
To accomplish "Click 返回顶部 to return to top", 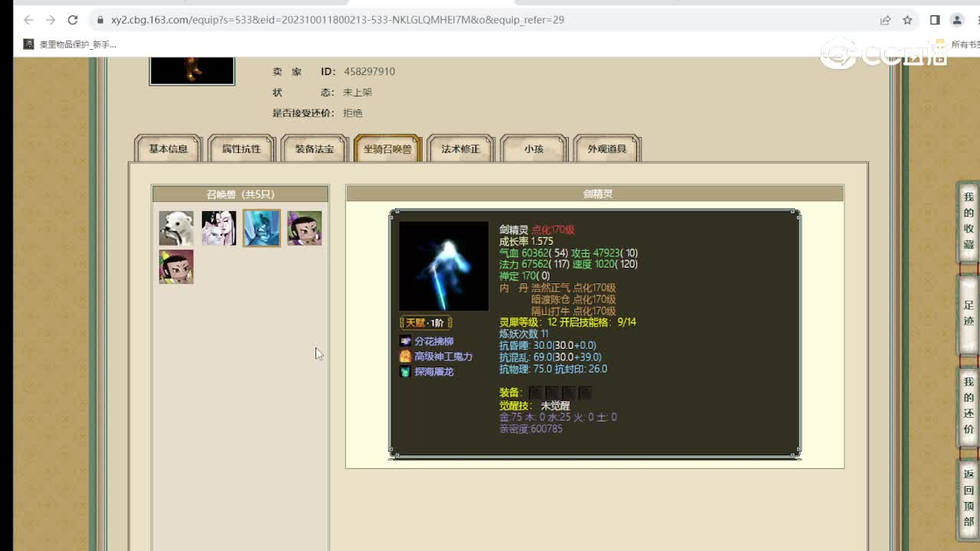I will (969, 499).
